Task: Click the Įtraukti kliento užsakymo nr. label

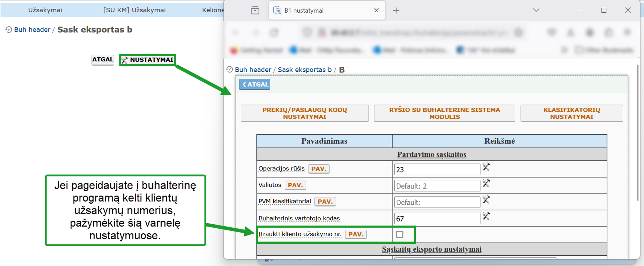Action: click(x=300, y=234)
